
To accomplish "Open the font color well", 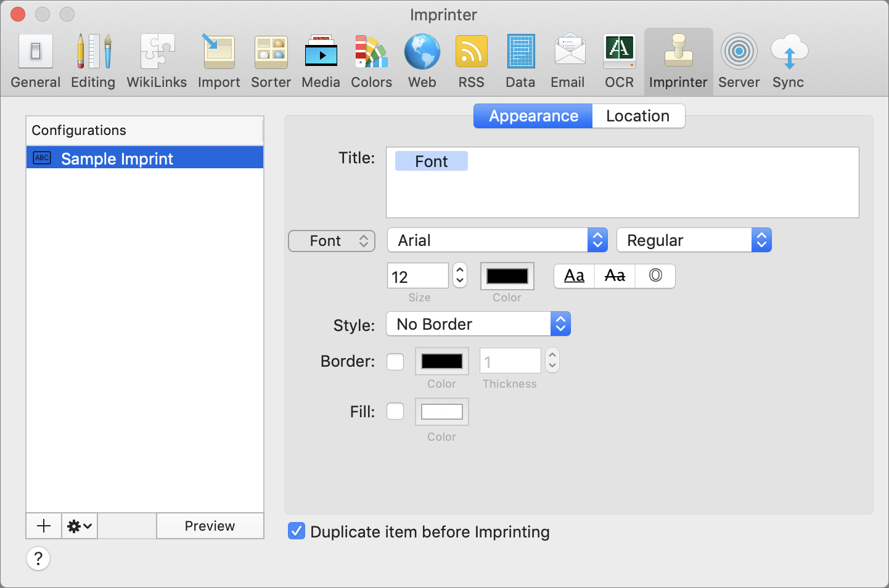I will 507,276.
